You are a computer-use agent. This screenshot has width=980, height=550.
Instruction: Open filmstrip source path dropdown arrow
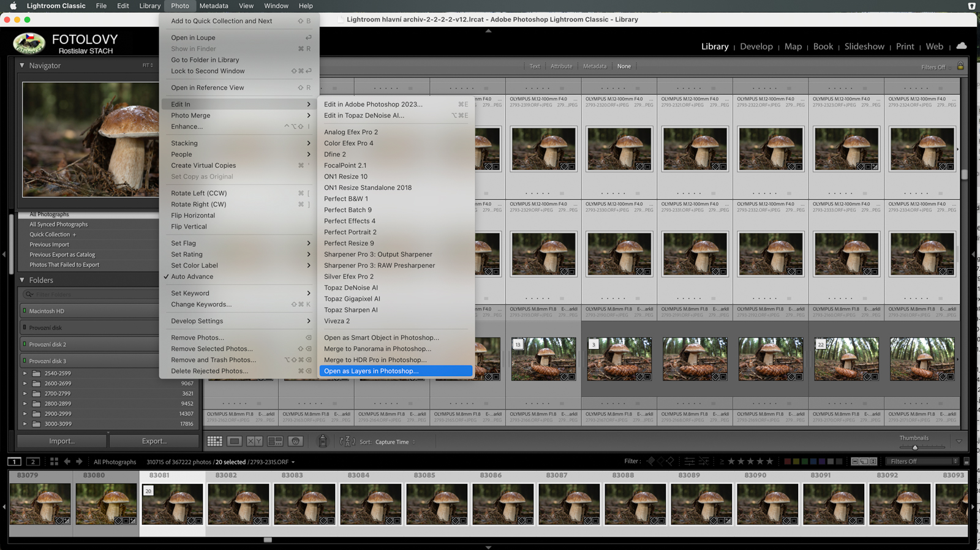click(293, 462)
